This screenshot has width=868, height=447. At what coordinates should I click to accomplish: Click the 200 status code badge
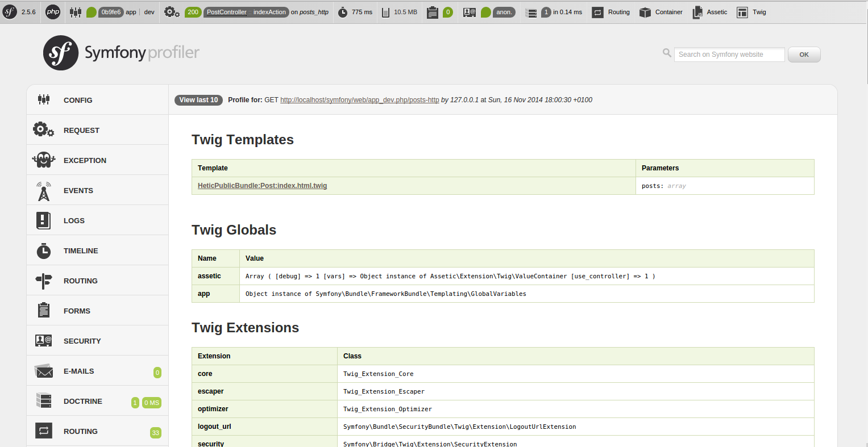tap(193, 12)
